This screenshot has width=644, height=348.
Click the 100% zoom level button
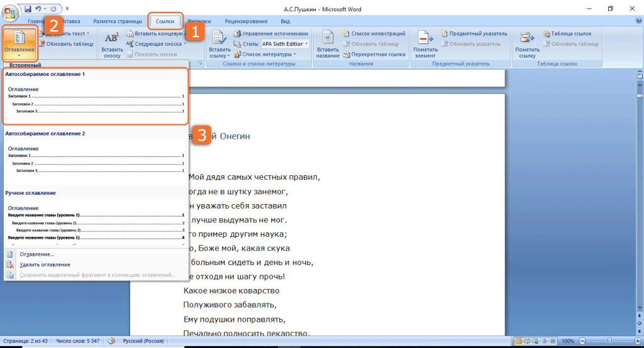tap(568, 341)
